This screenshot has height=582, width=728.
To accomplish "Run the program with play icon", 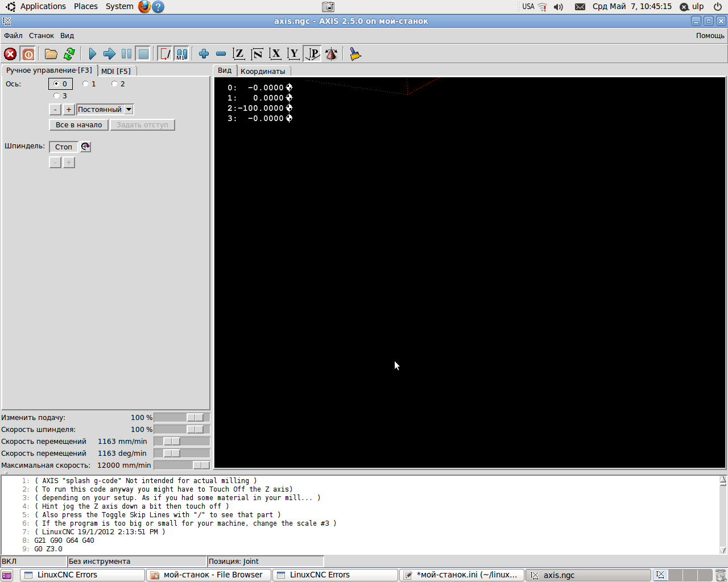I will click(x=92, y=54).
